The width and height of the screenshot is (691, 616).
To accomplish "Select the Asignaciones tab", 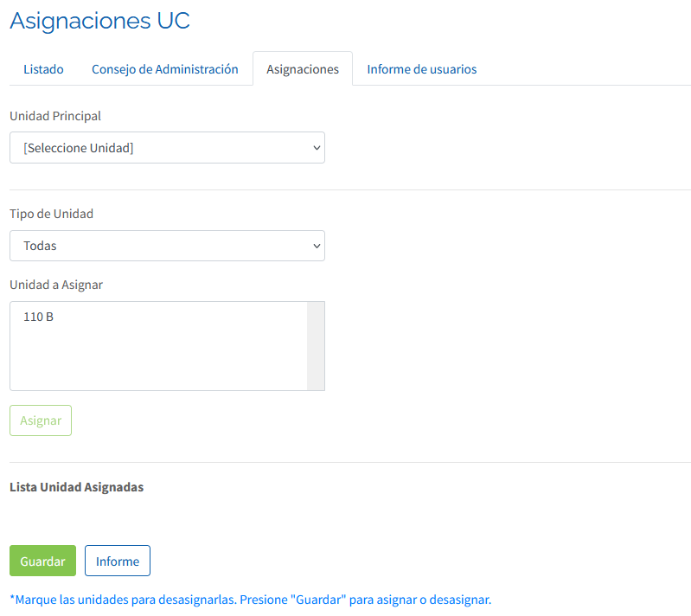I will pyautogui.click(x=303, y=69).
